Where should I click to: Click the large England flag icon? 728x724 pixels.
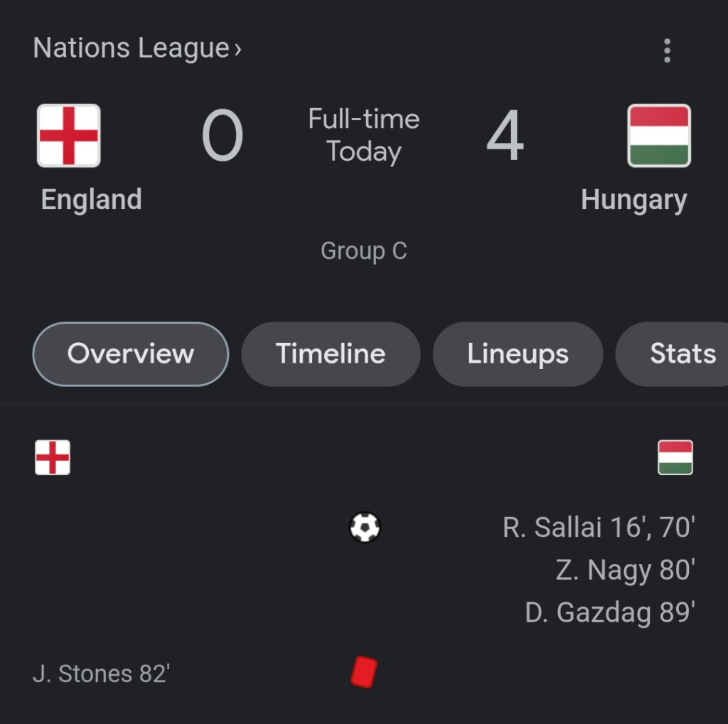pos(68,135)
